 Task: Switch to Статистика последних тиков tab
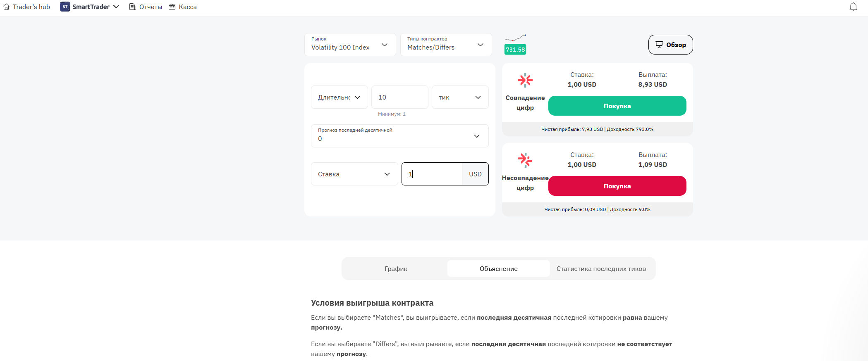(601, 269)
